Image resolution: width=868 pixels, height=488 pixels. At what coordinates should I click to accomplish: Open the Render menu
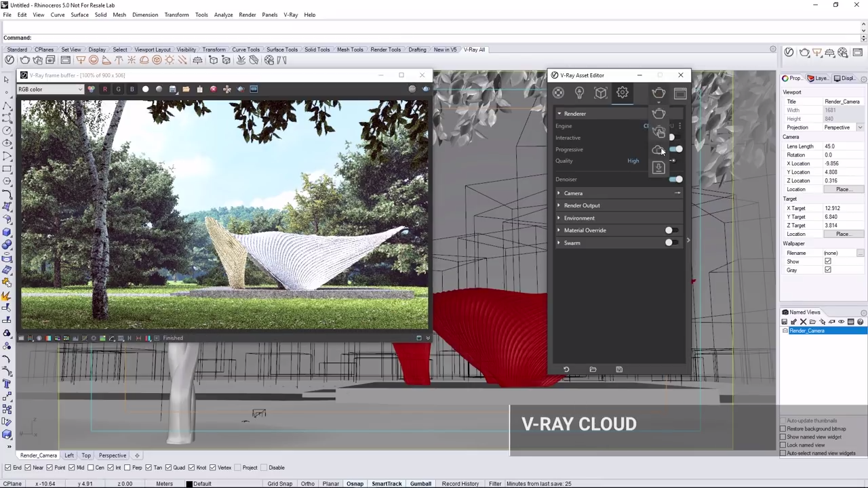click(247, 15)
